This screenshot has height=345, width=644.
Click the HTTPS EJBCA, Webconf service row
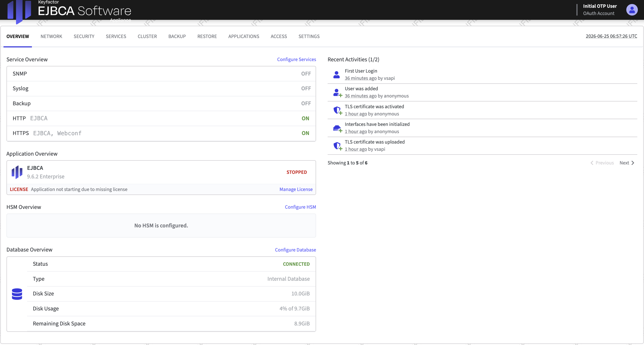click(x=161, y=133)
